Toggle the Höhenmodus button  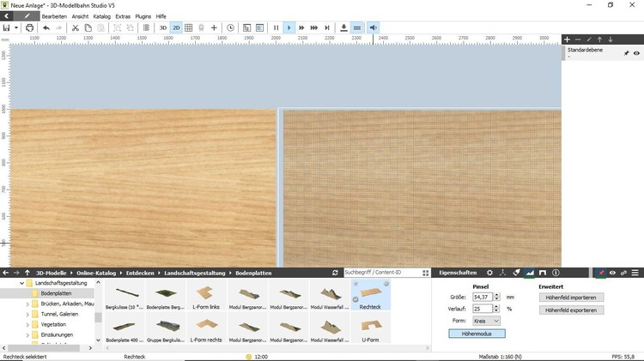point(477,333)
